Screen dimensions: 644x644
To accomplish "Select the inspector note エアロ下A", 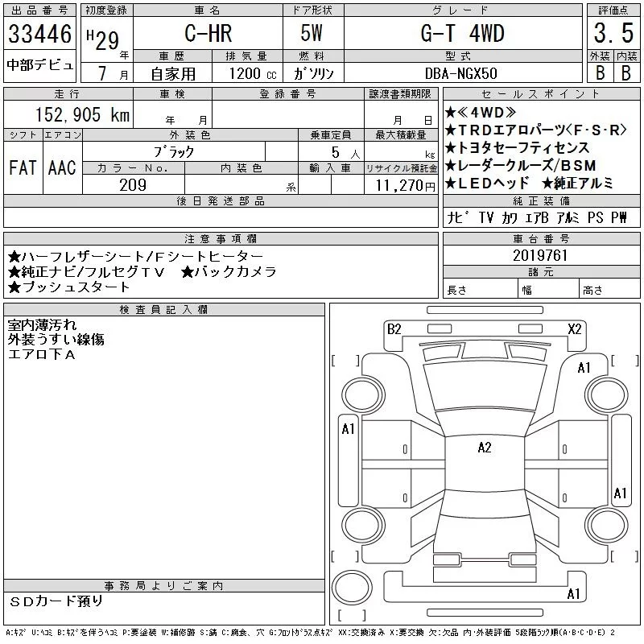I will click(42, 354).
